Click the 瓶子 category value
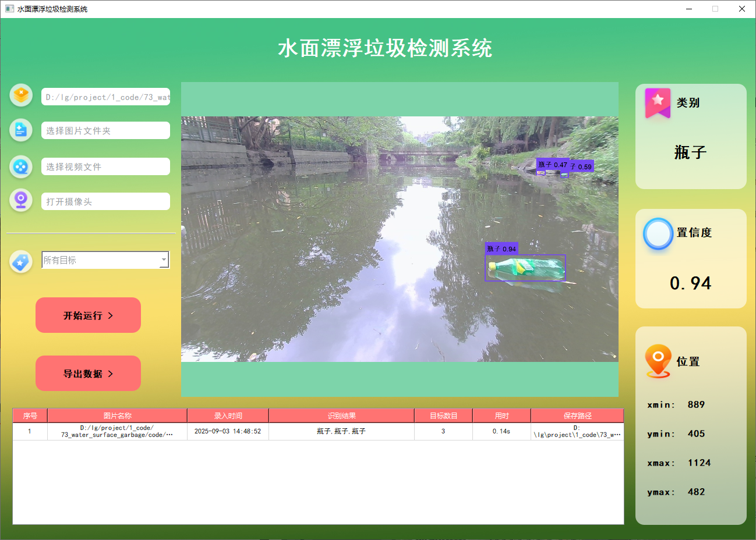The image size is (756, 540). 691,152
